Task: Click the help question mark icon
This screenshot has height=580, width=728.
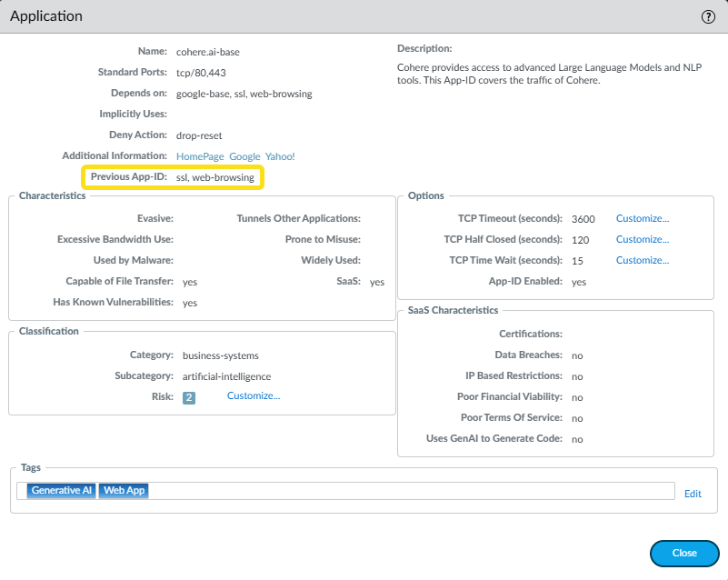Action: (709, 17)
